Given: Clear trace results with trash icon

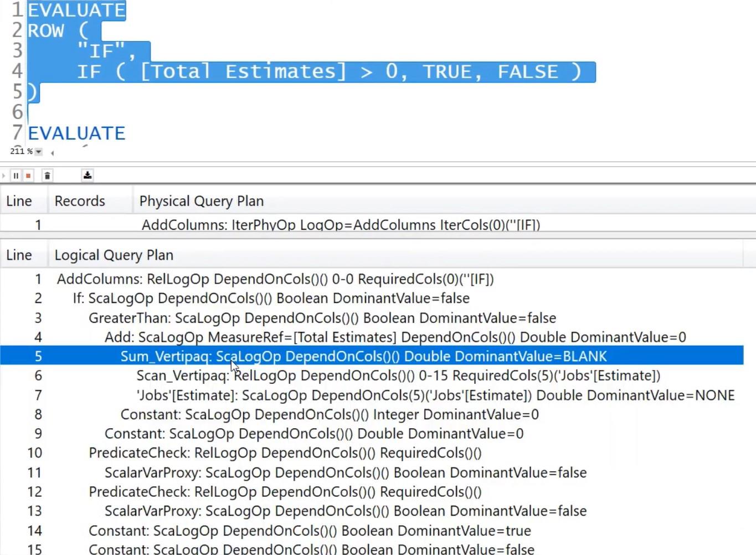Looking at the screenshot, I should click(x=47, y=176).
